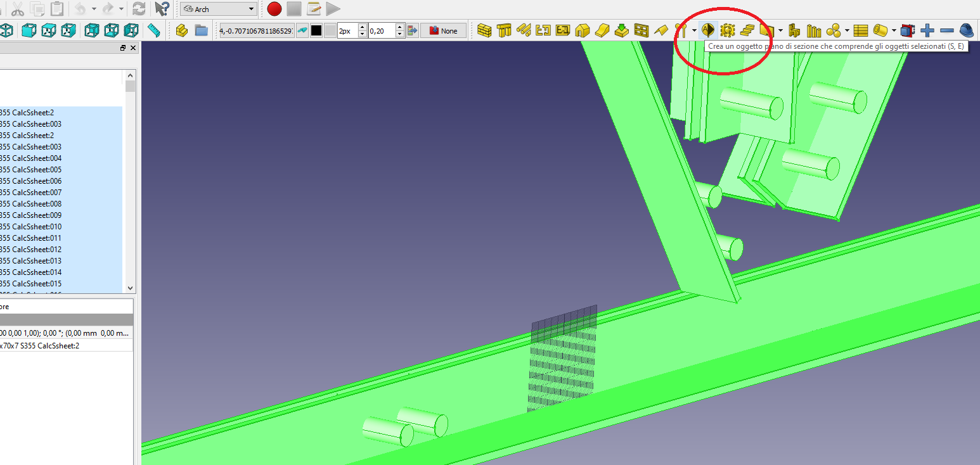Select the Arch Pipe tool
The image size is (980, 465).
click(880, 30)
